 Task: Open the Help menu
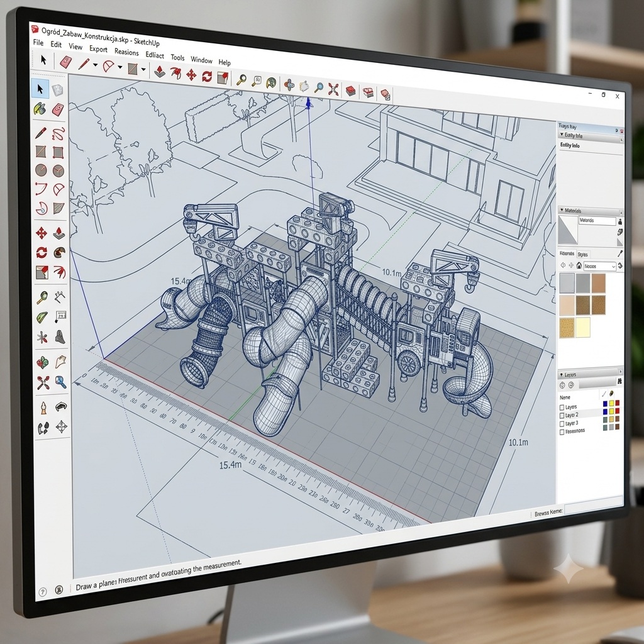pyautogui.click(x=225, y=62)
